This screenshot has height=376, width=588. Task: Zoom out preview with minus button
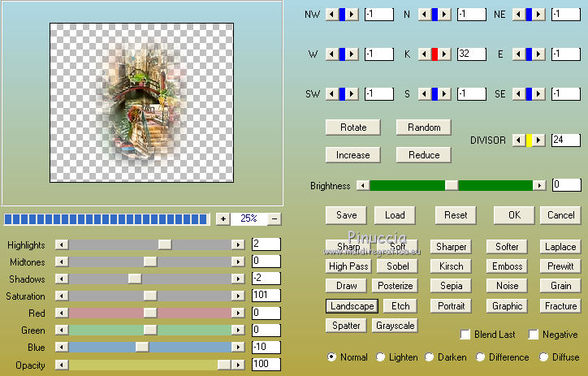point(275,219)
